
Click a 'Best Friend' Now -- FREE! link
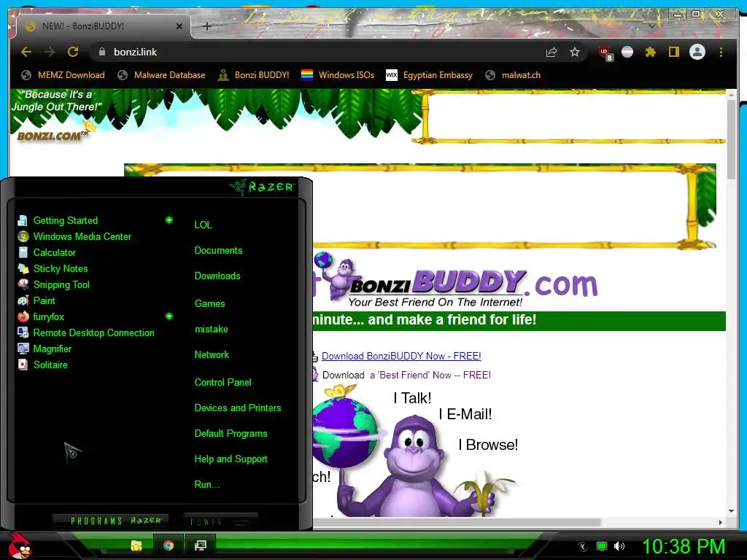pyautogui.click(x=430, y=376)
